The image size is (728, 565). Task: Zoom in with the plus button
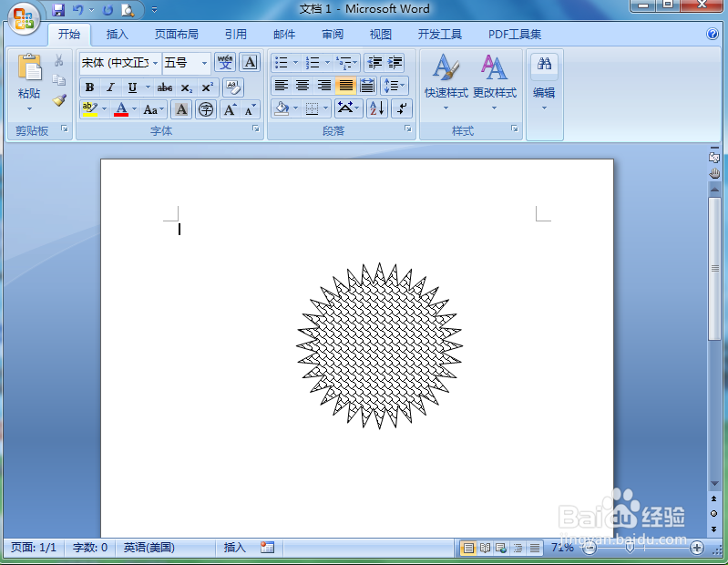click(x=696, y=549)
